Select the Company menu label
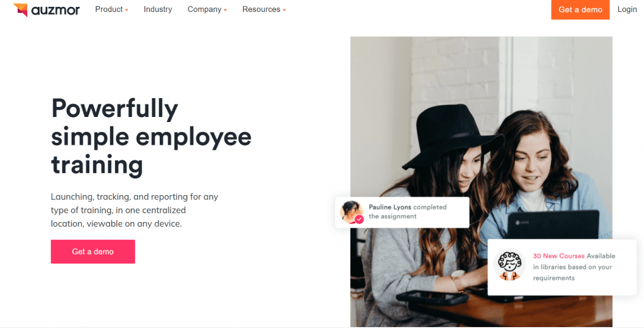This screenshot has height=329, width=644. pos(204,9)
